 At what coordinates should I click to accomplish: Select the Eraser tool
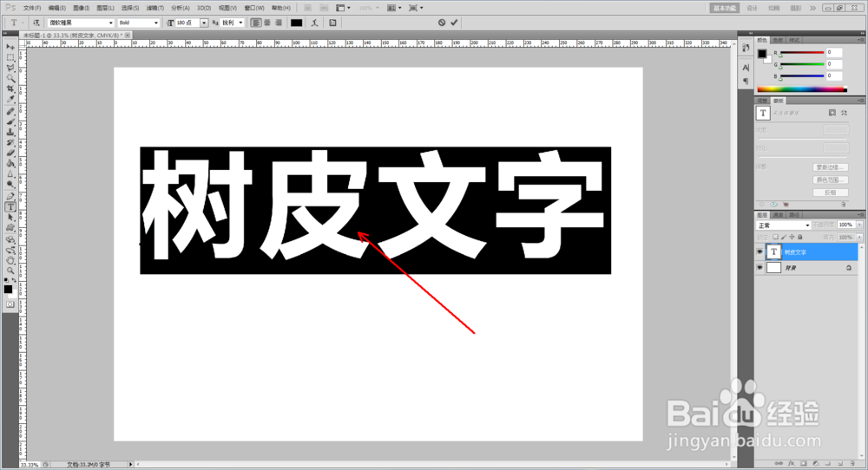[x=10, y=153]
